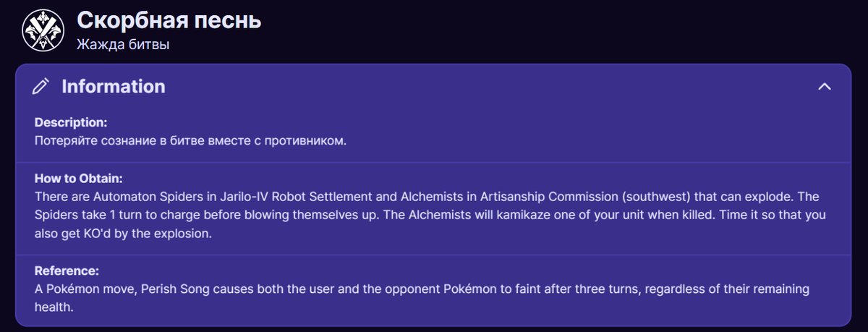Viewport: 868px width, 332px height.
Task: Click the pencil icon beside Information
Action: click(x=41, y=86)
